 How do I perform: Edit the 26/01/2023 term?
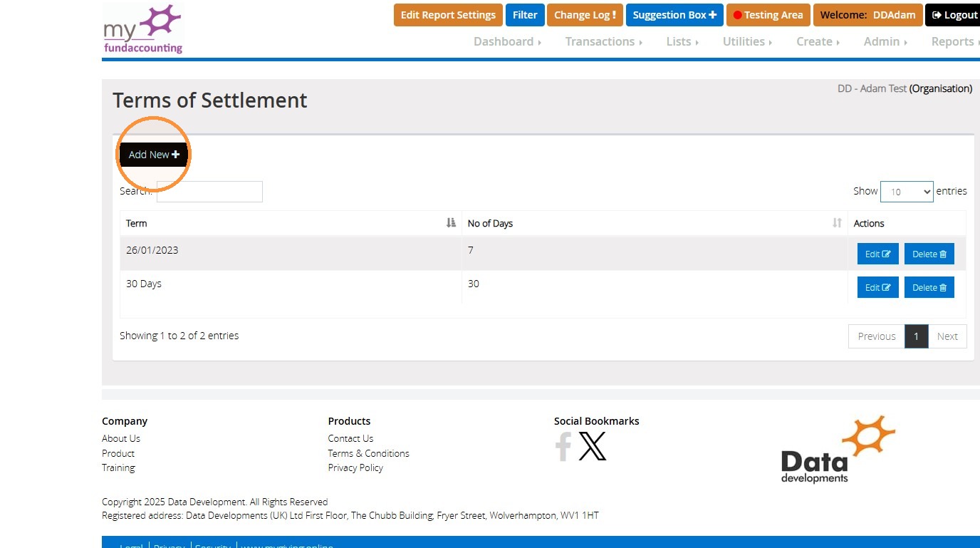click(x=877, y=254)
